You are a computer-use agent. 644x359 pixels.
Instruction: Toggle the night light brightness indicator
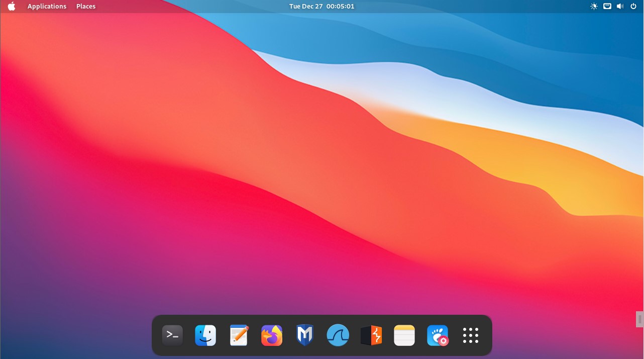(594, 7)
